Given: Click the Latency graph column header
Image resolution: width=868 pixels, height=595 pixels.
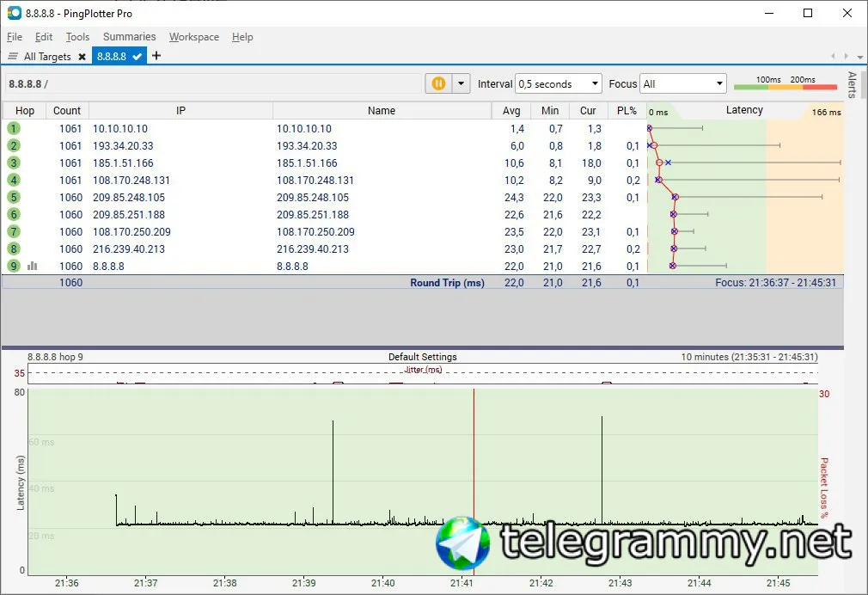Looking at the screenshot, I should pyautogui.click(x=744, y=110).
